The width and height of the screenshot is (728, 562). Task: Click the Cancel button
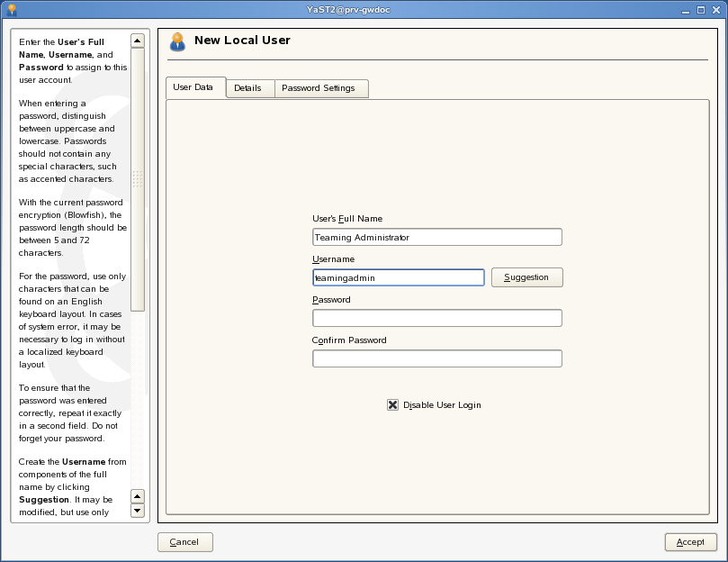185,542
